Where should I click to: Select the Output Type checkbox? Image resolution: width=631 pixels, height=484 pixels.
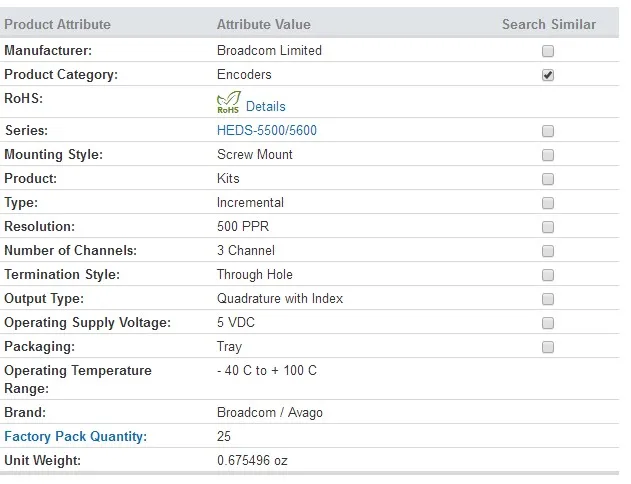pos(548,299)
